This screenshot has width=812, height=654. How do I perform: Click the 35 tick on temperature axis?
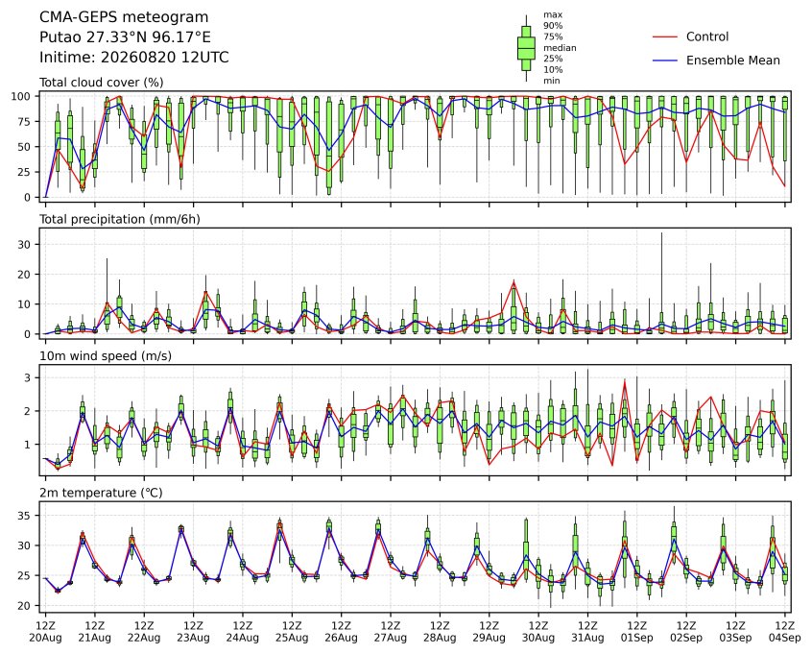pyautogui.click(x=23, y=516)
